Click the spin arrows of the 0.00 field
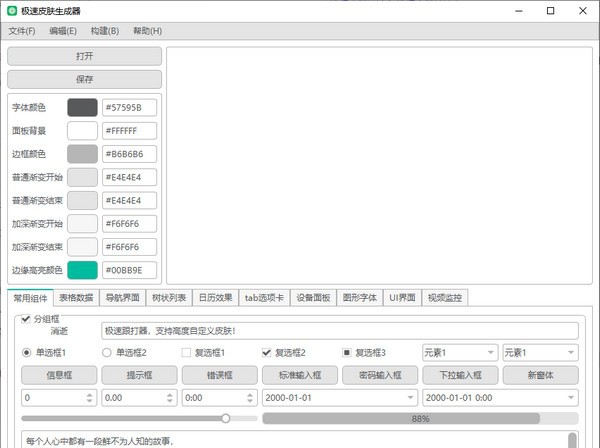Image resolution: width=600 pixels, height=448 pixels. (170, 398)
